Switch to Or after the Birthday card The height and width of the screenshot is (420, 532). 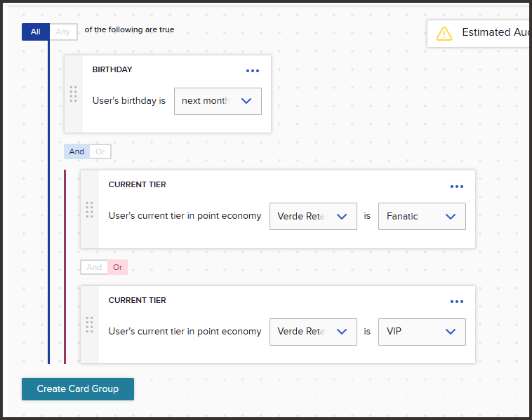click(x=100, y=151)
